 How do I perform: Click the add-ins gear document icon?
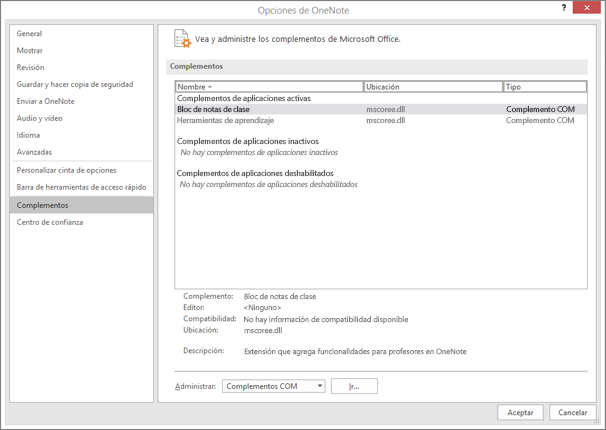tap(182, 39)
